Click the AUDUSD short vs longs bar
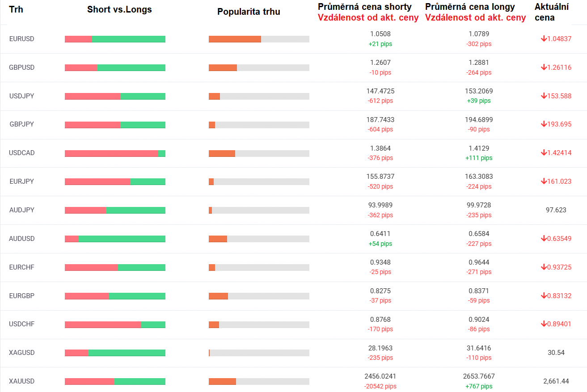Image resolution: width=587 pixels, height=392 pixels. [115, 239]
